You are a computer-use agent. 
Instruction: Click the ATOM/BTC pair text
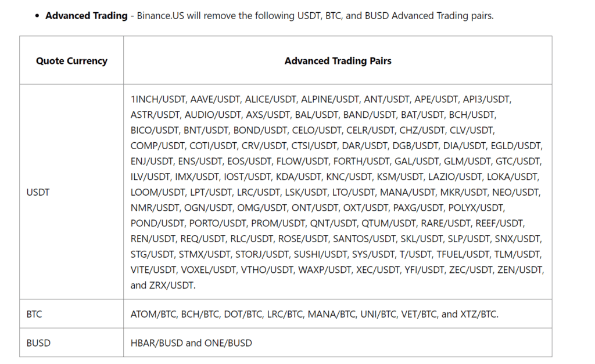(153, 314)
